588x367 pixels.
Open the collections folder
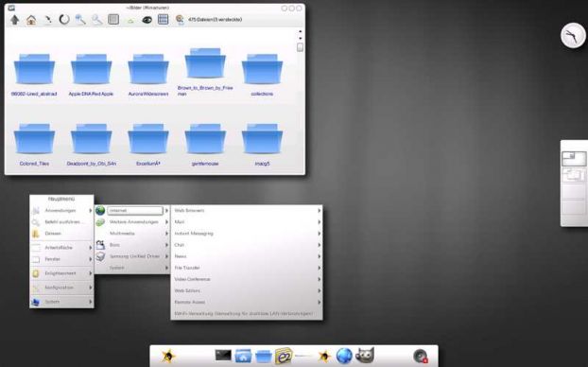pos(262,75)
